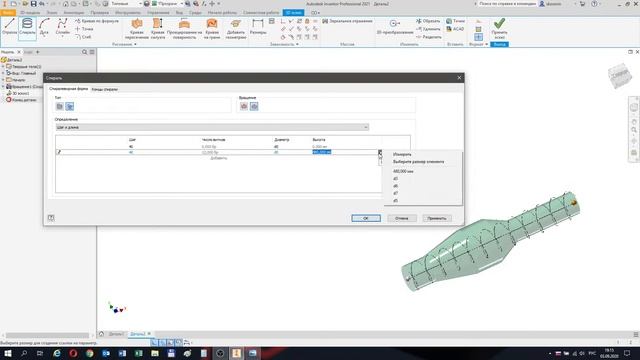
Task: Toggle second Тип option in Спираль dialog
Action: click(x=70, y=106)
